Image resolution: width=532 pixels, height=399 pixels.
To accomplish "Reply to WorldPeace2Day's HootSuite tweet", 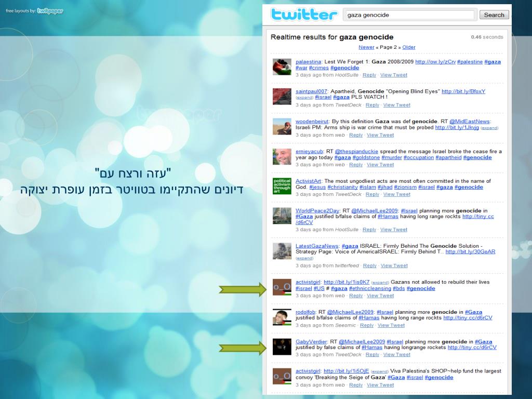I will pyautogui.click(x=369, y=230).
